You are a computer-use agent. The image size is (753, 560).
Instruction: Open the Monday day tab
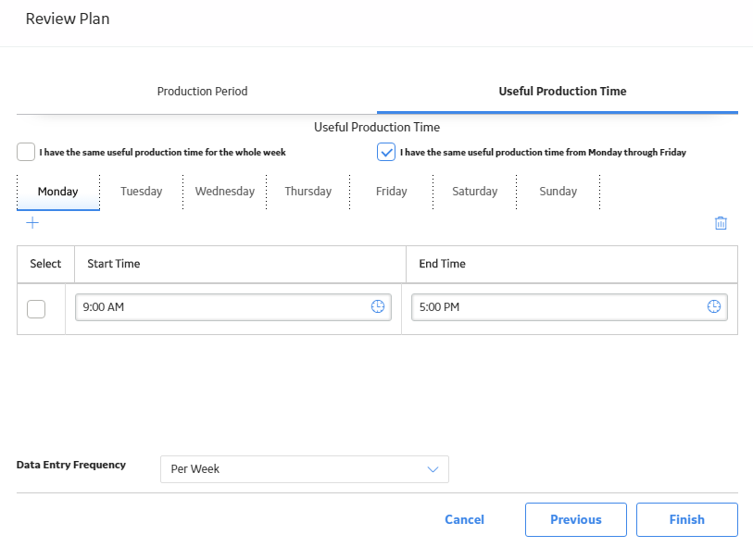coord(58,192)
